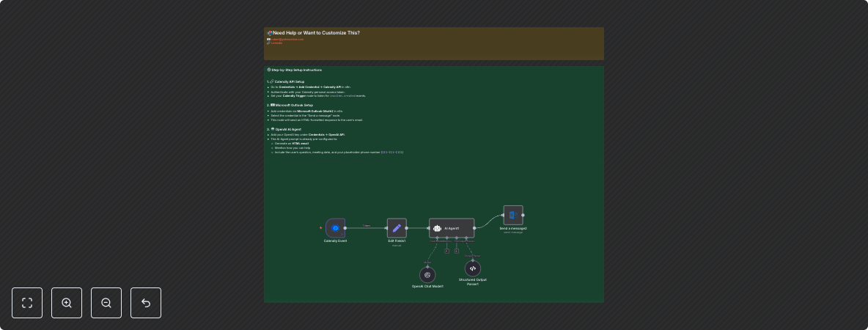868x330 pixels.
Task: Click the Chat Model connector under AI Agent1
Action: coord(437,238)
